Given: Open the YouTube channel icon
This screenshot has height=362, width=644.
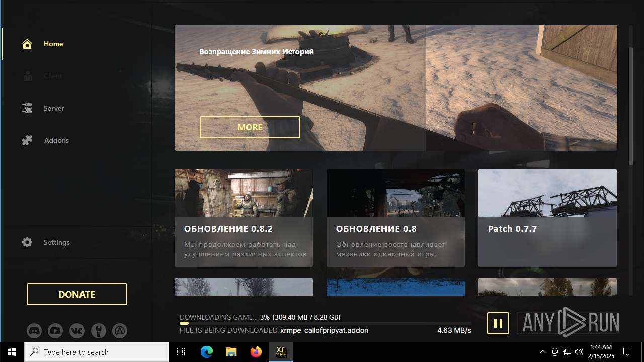Looking at the screenshot, I should (x=55, y=331).
